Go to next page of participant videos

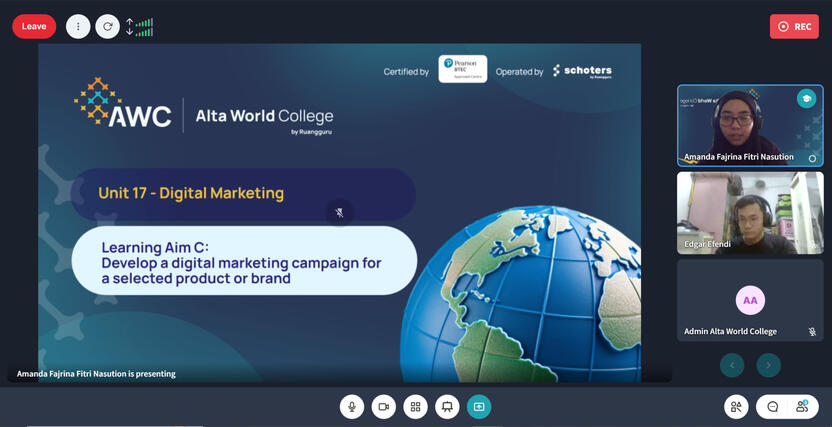tap(768, 366)
